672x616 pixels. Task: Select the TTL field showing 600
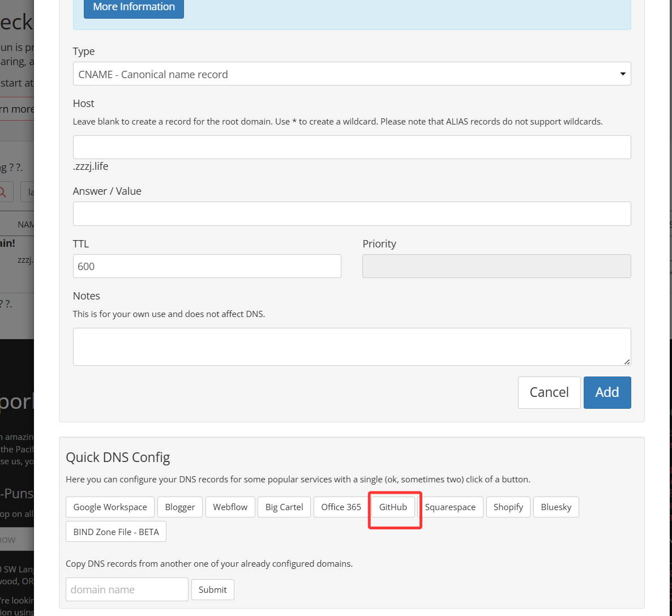click(207, 266)
